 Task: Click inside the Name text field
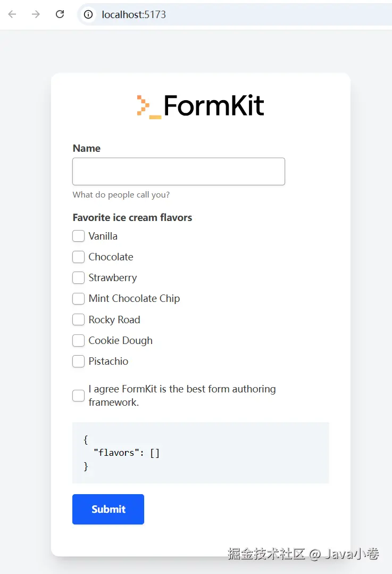(178, 171)
